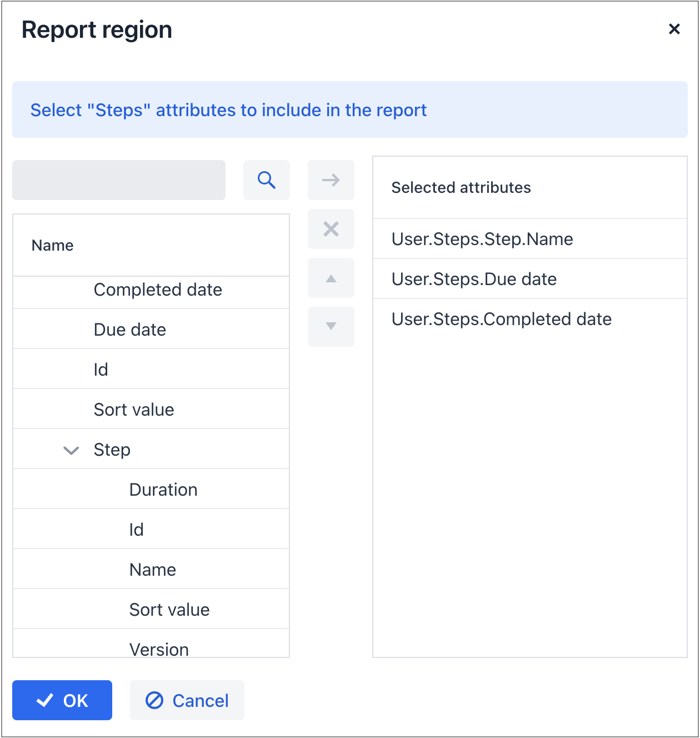Click the move up triangle button
The height and width of the screenshot is (738, 700).
coord(331,278)
